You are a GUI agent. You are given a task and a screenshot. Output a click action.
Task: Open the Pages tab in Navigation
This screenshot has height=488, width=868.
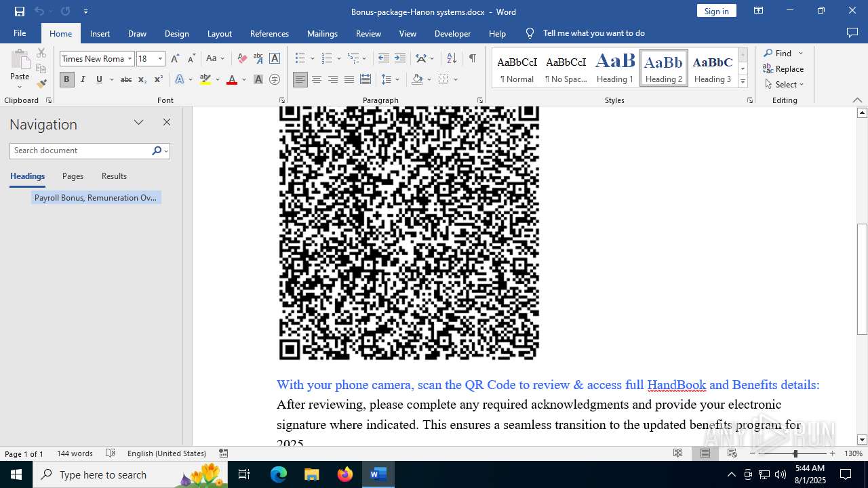tap(73, 176)
